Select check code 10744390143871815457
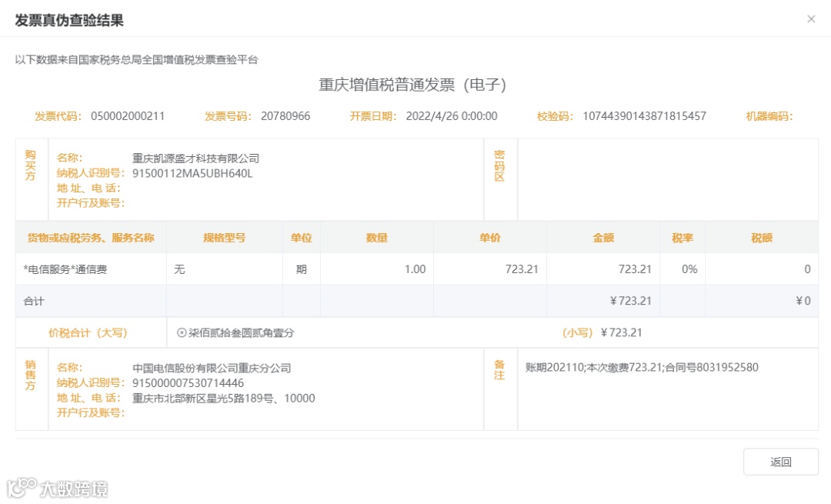The height and width of the screenshot is (504, 831). [x=645, y=116]
